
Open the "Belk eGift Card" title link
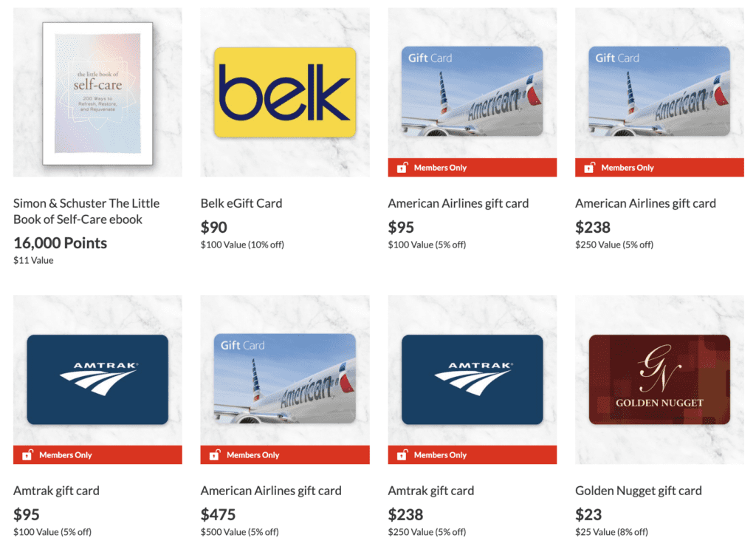[x=241, y=203]
